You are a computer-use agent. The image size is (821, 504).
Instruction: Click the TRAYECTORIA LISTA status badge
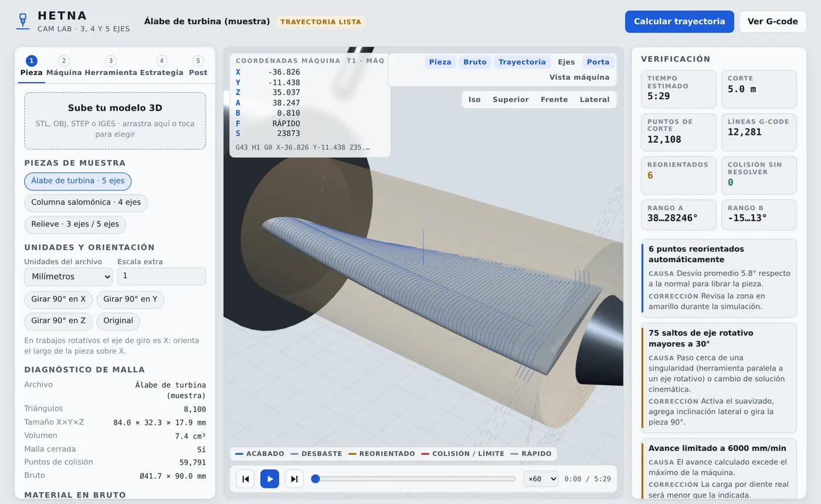point(321,22)
